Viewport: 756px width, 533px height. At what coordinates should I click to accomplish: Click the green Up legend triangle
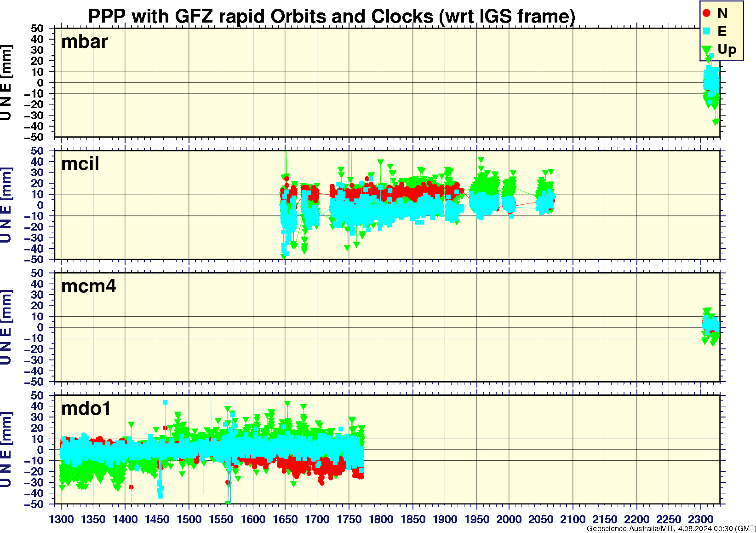(x=707, y=50)
